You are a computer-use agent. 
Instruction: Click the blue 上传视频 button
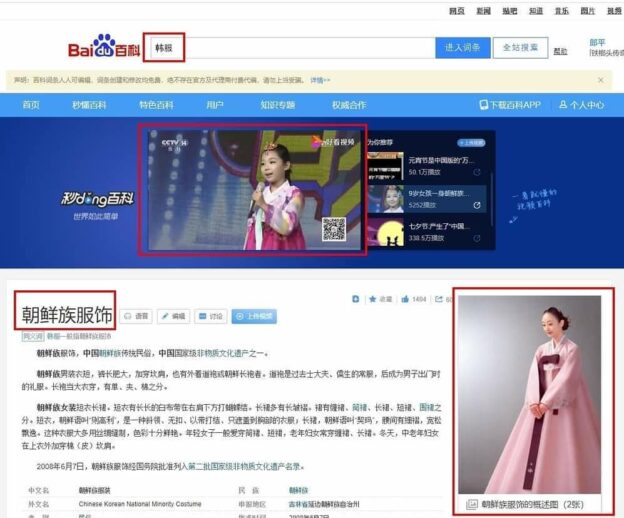(254, 316)
